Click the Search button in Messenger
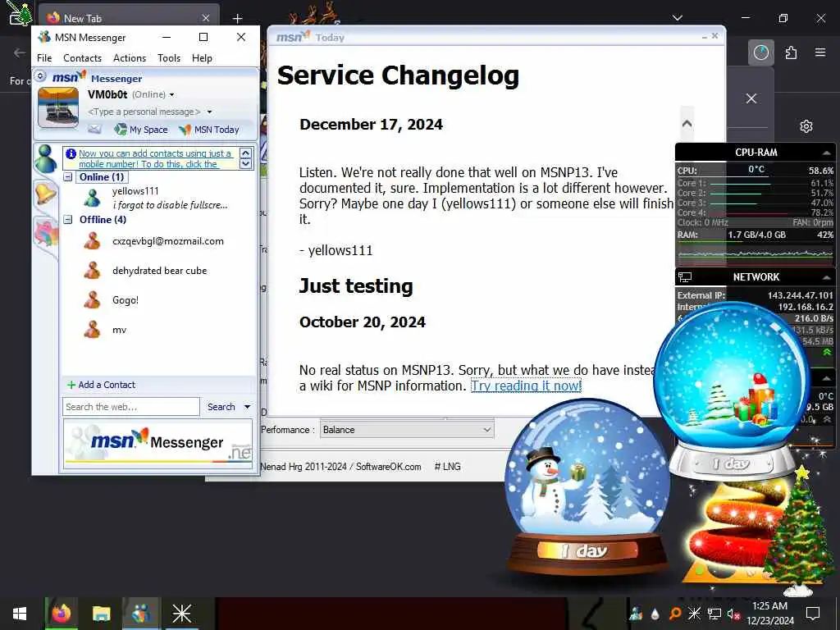The height and width of the screenshot is (630, 840). coord(221,407)
